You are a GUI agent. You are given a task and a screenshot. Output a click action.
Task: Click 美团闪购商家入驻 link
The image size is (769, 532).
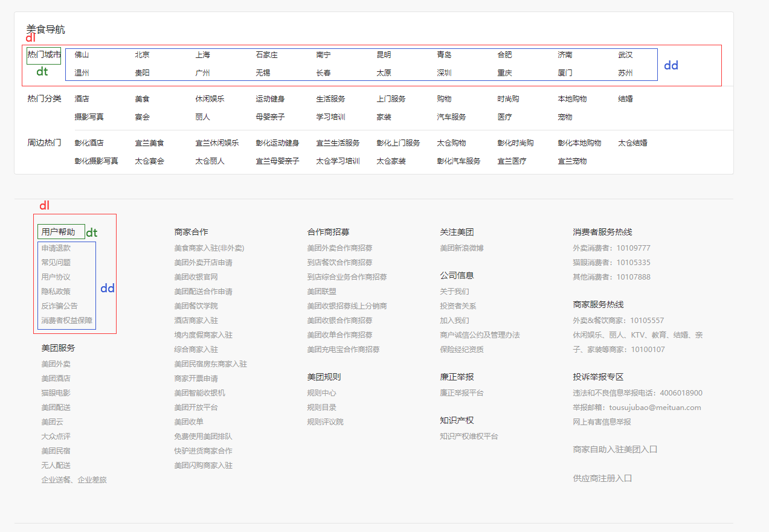point(203,466)
